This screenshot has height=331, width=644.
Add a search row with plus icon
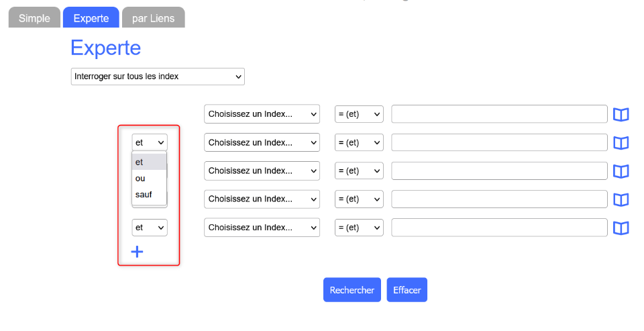point(137,252)
